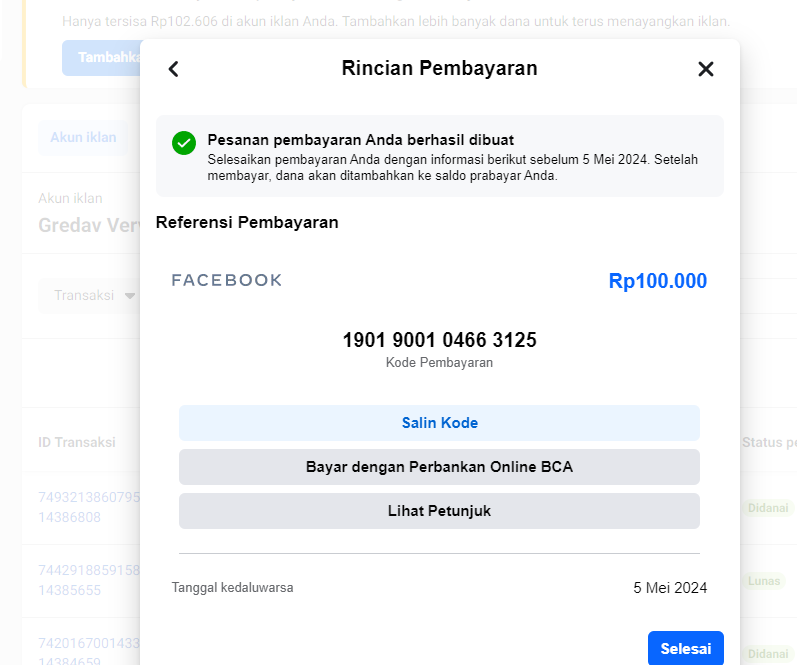Go back using the left chevron arrow
Viewport: 797px width, 665px height.
tap(173, 69)
